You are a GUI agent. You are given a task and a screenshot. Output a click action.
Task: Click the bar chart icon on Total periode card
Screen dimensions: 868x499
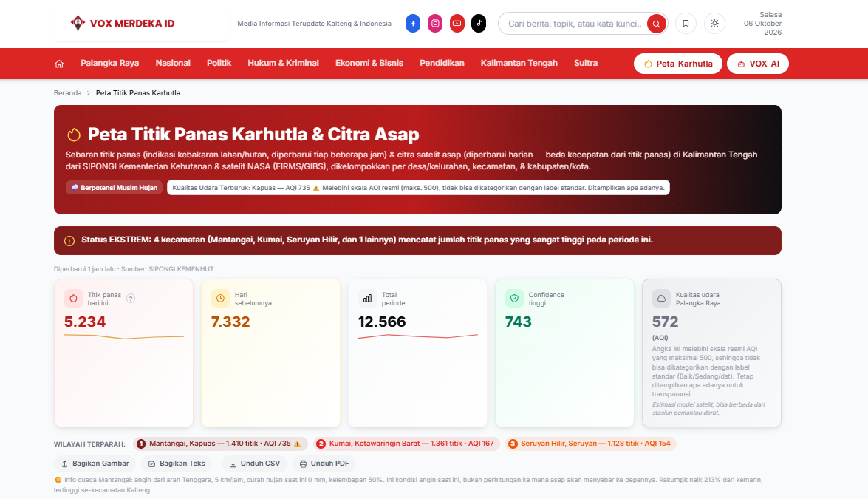point(367,299)
